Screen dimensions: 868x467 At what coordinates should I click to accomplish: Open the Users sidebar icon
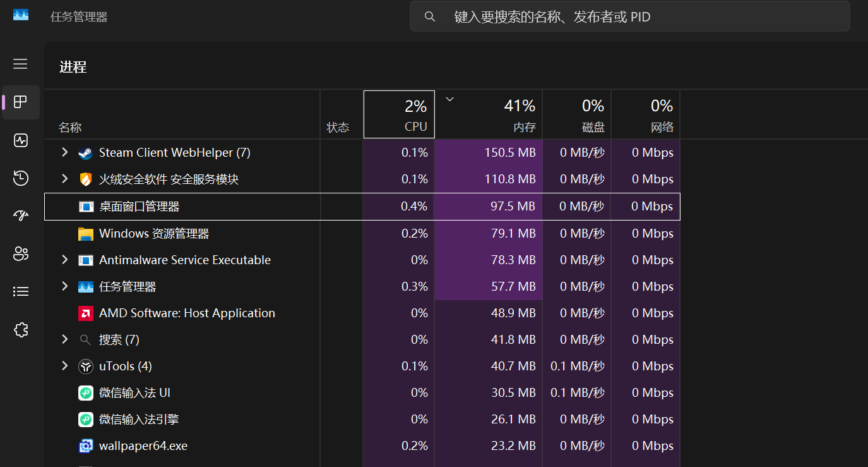tap(21, 254)
